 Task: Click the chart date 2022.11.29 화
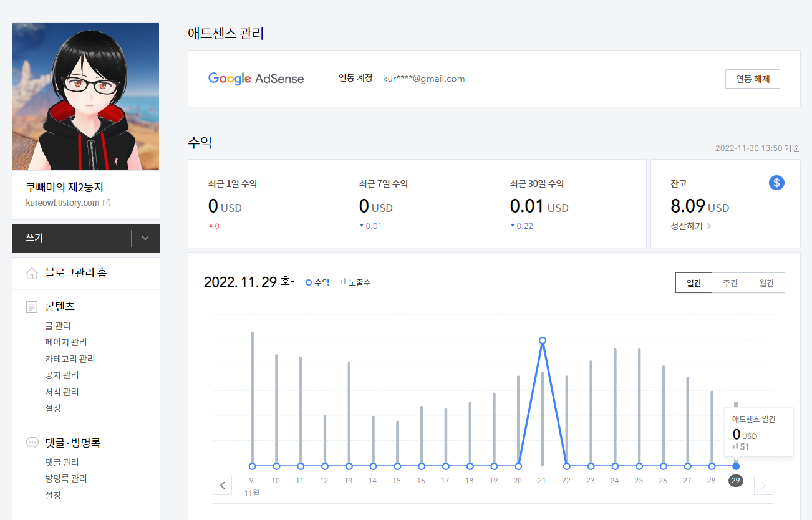(x=248, y=282)
